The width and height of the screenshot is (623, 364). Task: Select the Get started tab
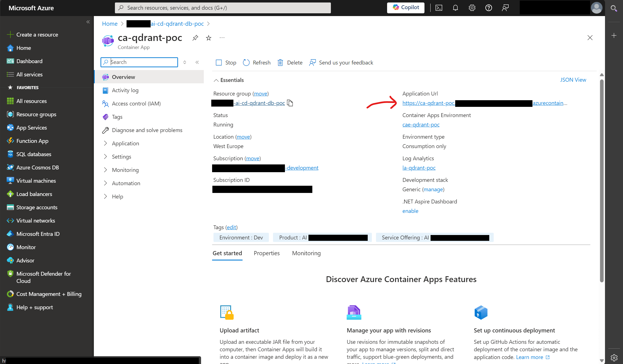227,253
